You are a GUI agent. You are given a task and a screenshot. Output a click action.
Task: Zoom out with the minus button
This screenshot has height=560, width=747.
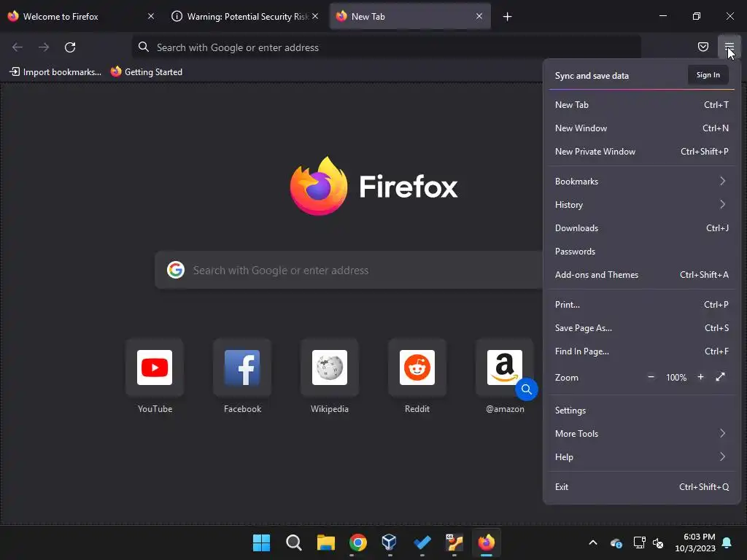(x=651, y=377)
